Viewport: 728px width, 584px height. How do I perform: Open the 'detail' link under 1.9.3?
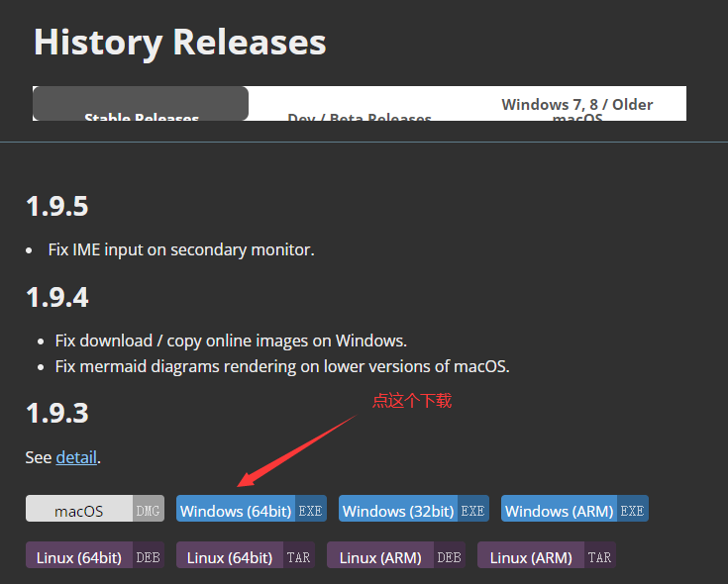[x=76, y=457]
